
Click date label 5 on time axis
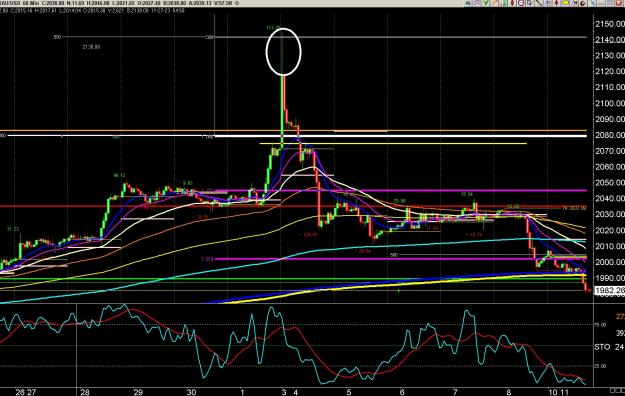click(x=349, y=392)
